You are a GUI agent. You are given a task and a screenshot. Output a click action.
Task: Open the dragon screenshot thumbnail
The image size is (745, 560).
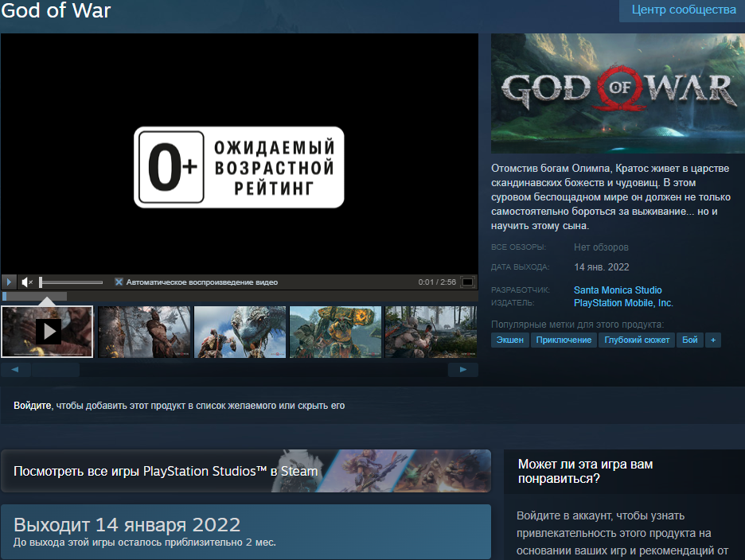coord(240,332)
